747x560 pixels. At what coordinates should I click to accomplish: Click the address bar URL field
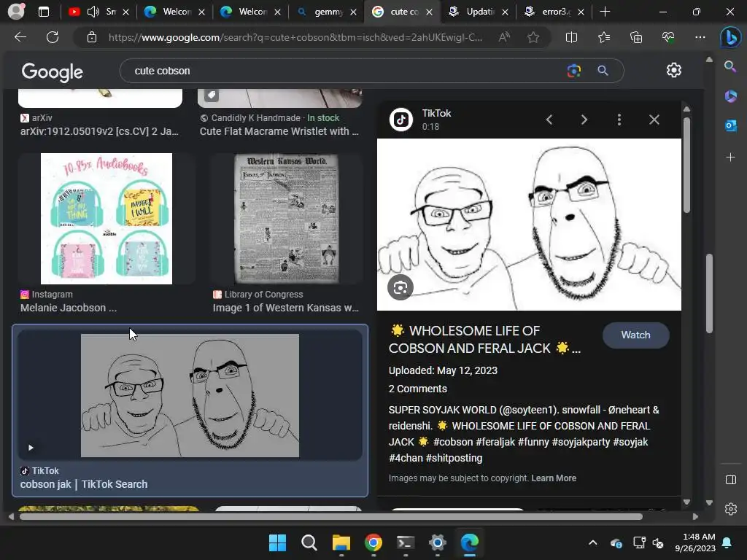[295, 37]
